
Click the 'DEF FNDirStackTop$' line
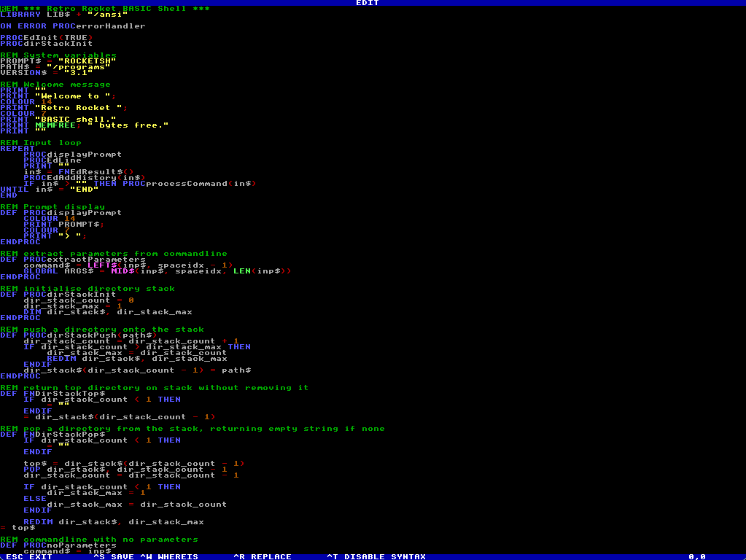point(53,394)
